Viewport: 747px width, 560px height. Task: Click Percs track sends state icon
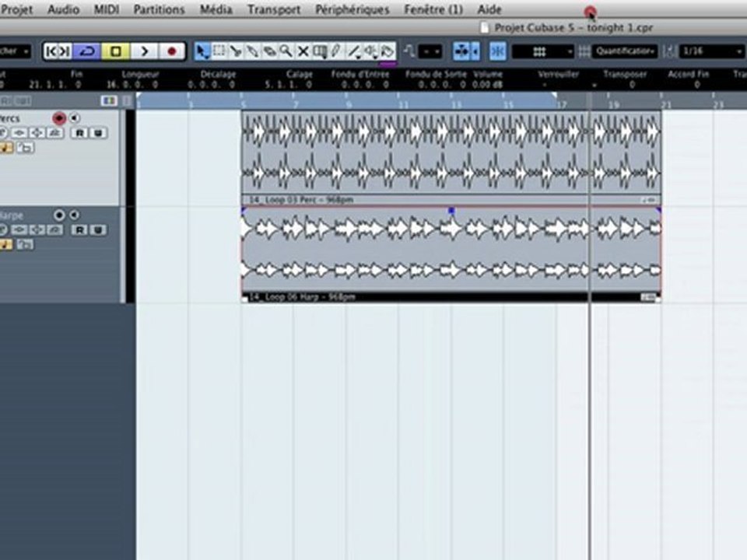click(54, 133)
